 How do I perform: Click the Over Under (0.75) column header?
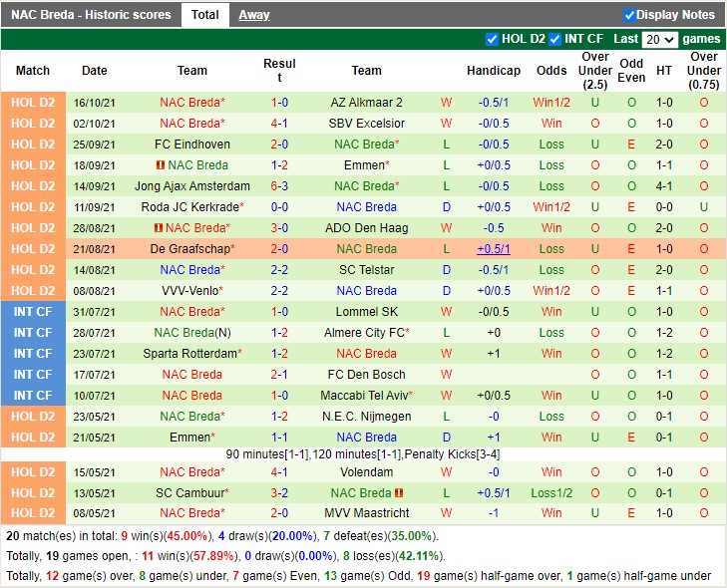[703, 71]
